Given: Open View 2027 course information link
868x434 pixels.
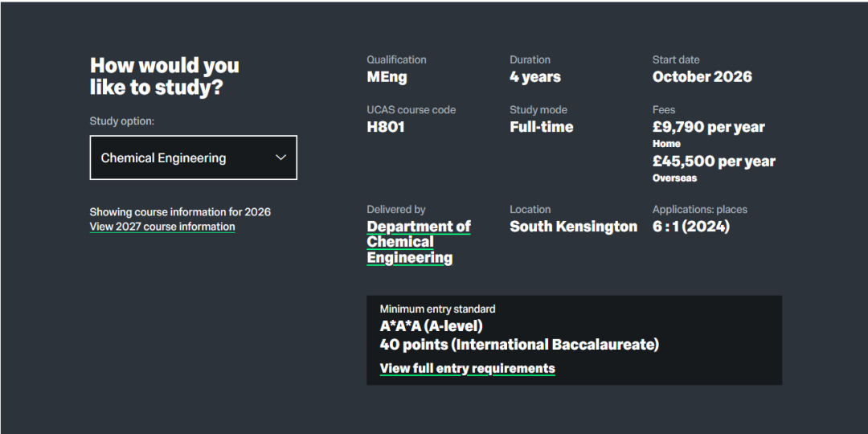Looking at the screenshot, I should coord(162,227).
